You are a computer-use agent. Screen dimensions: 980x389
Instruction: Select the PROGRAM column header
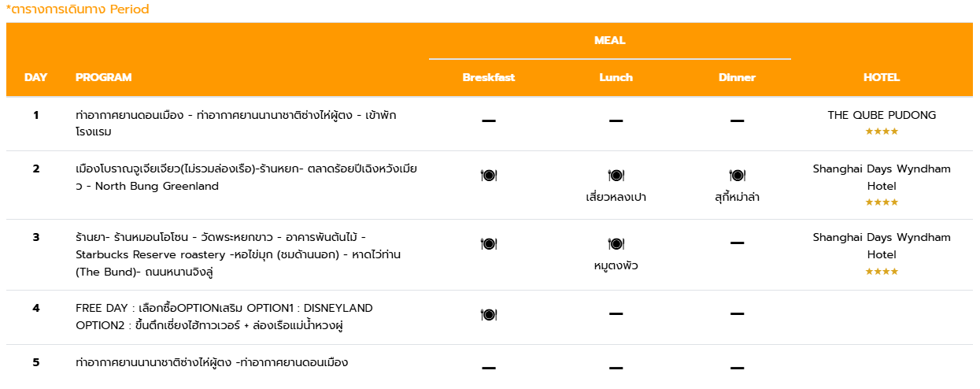(104, 77)
